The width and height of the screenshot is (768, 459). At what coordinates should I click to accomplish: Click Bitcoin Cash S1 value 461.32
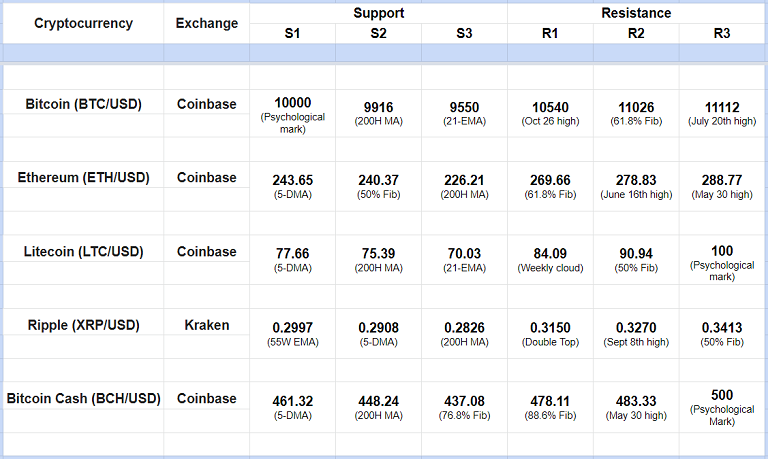click(292, 401)
